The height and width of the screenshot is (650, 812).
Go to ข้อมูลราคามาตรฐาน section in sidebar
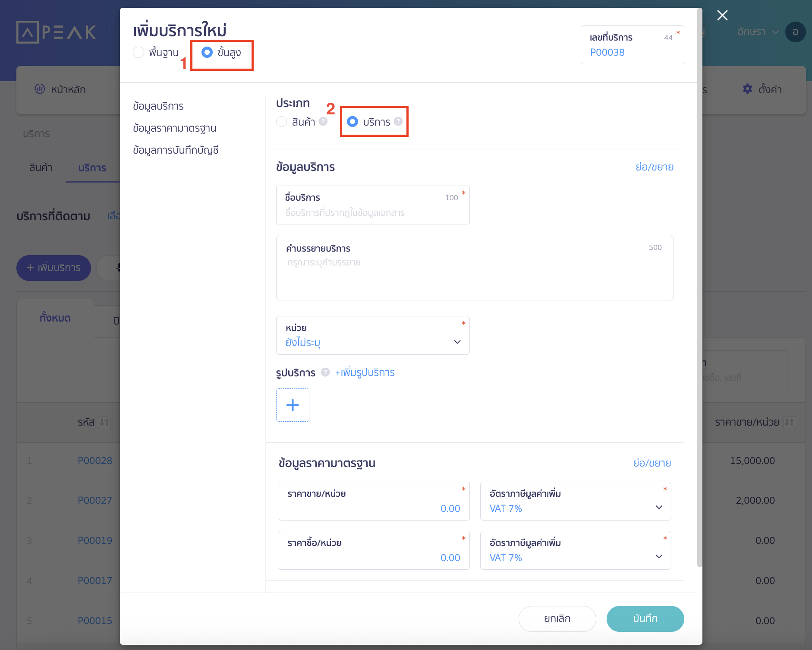(x=174, y=128)
